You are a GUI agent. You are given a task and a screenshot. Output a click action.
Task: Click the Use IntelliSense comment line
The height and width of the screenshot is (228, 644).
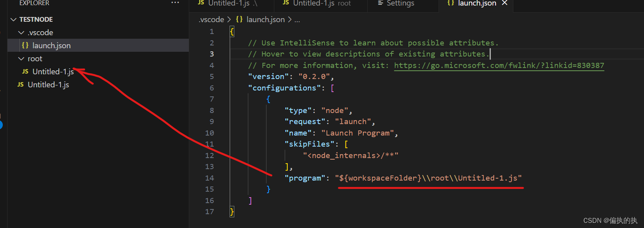click(x=373, y=43)
